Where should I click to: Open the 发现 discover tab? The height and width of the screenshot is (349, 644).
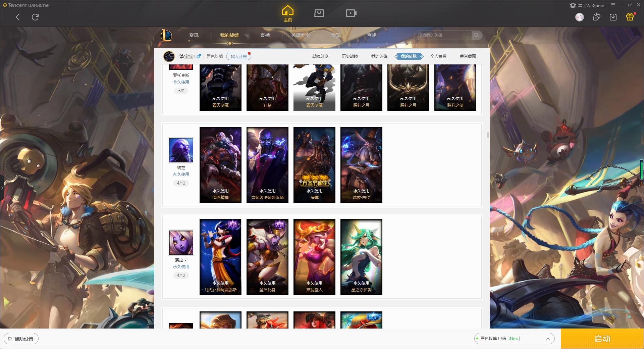336,35
